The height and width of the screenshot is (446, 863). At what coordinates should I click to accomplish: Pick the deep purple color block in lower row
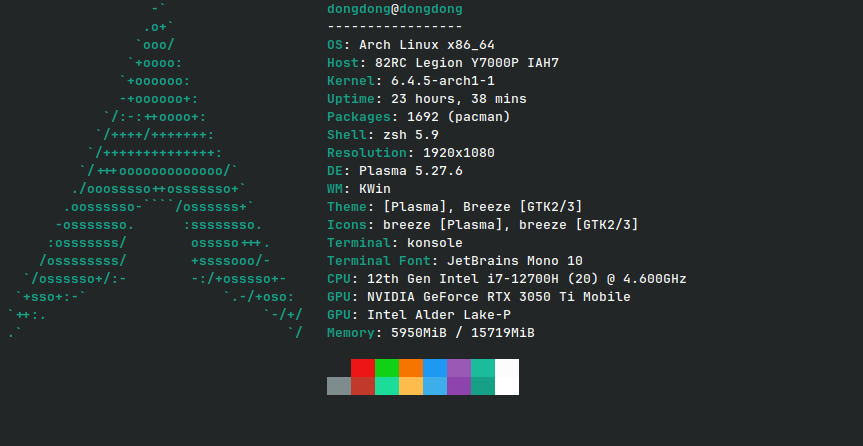459,386
